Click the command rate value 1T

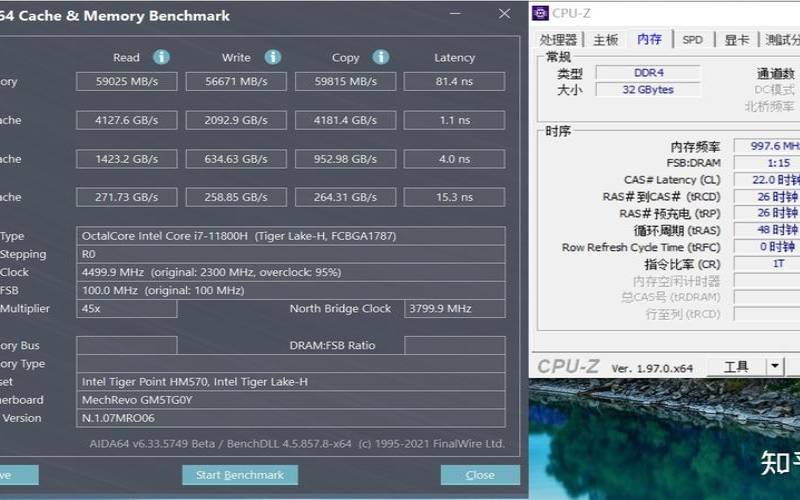[x=767, y=264]
